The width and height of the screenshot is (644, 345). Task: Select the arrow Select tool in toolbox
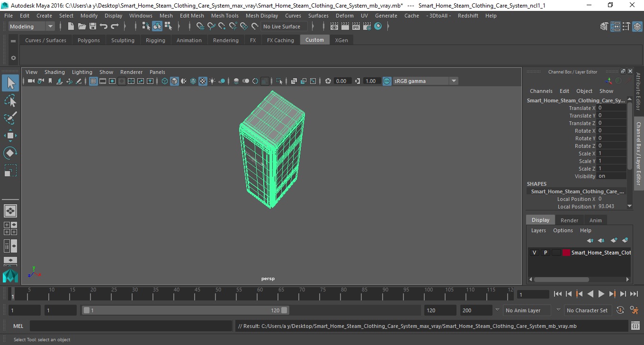(10, 83)
